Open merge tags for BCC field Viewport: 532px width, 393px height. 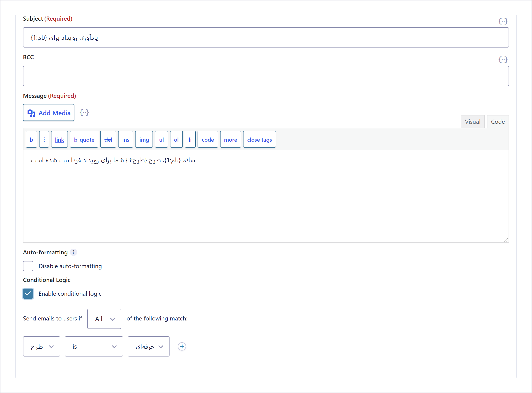pos(503,60)
